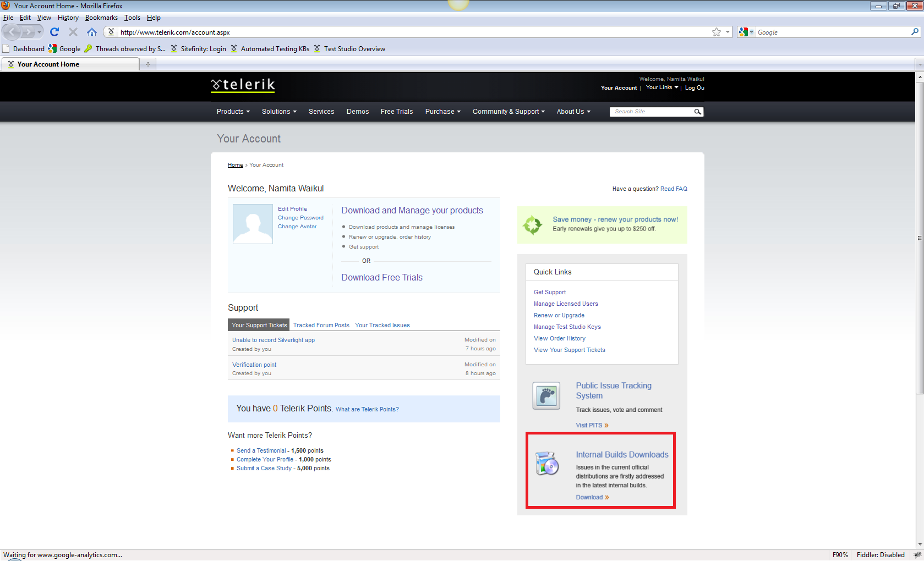Open the Dashboard bookmark

pos(24,48)
